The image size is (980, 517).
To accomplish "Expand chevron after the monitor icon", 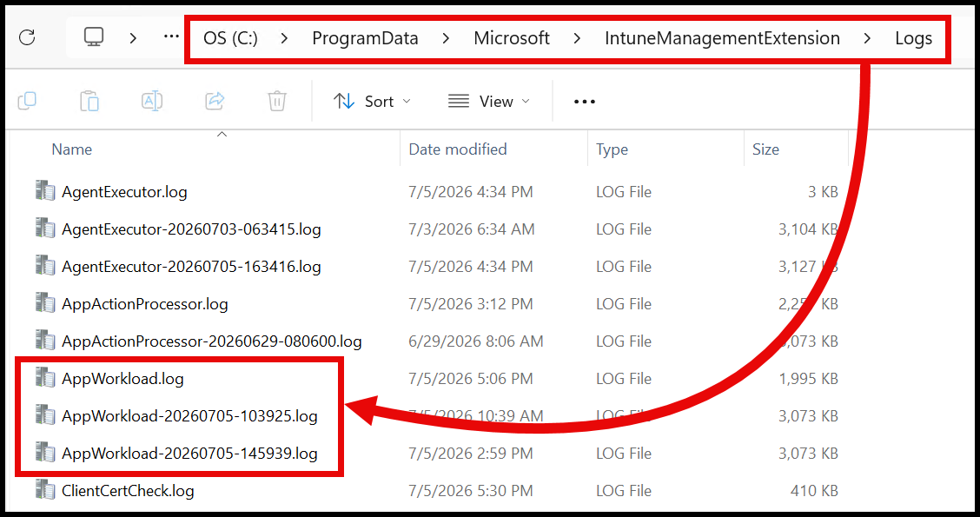I will pyautogui.click(x=133, y=38).
